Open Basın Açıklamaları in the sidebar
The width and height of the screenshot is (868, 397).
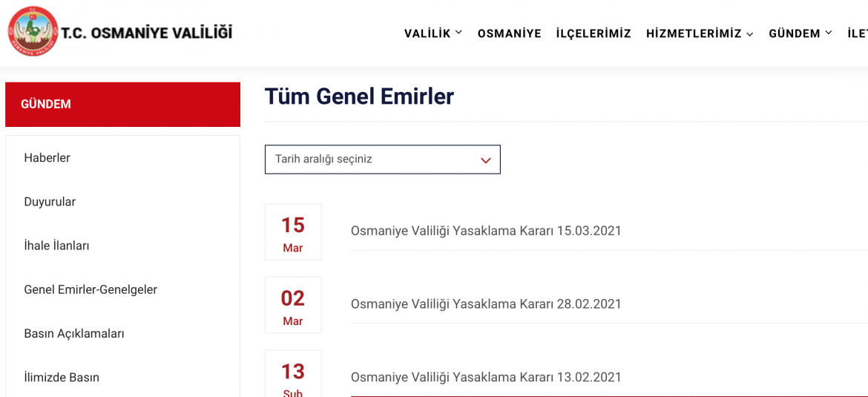pos(74,334)
